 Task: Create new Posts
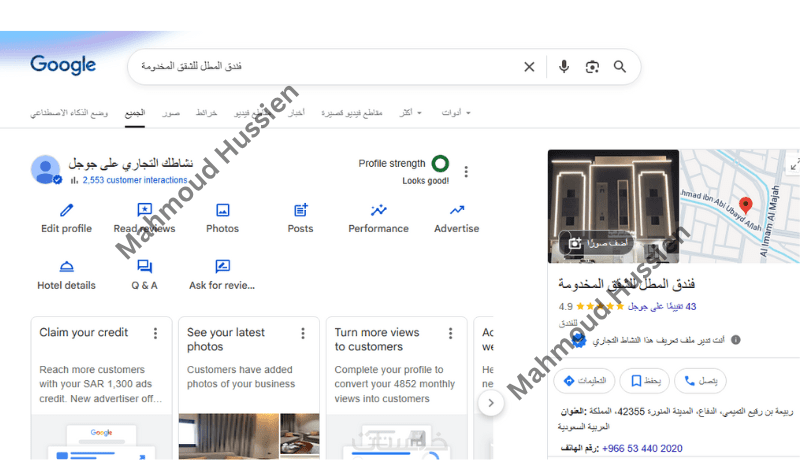(x=301, y=218)
